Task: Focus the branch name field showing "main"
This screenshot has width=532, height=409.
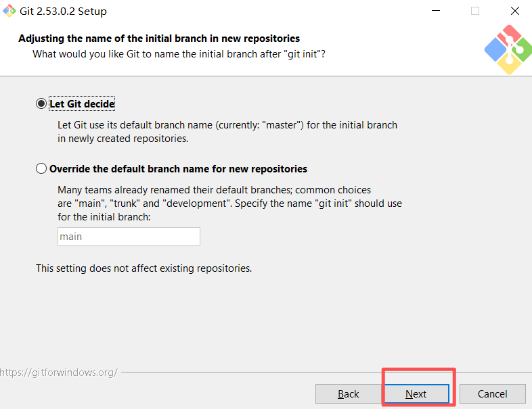Action: 129,237
